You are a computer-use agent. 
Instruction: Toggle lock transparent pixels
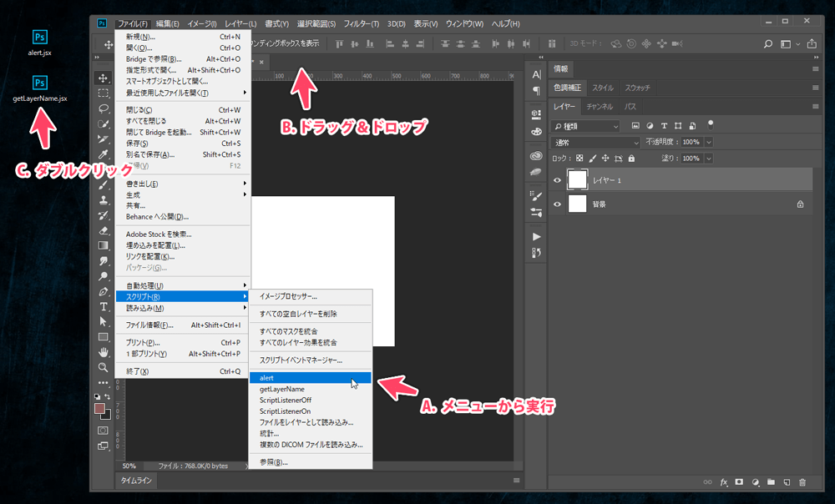[x=579, y=159]
